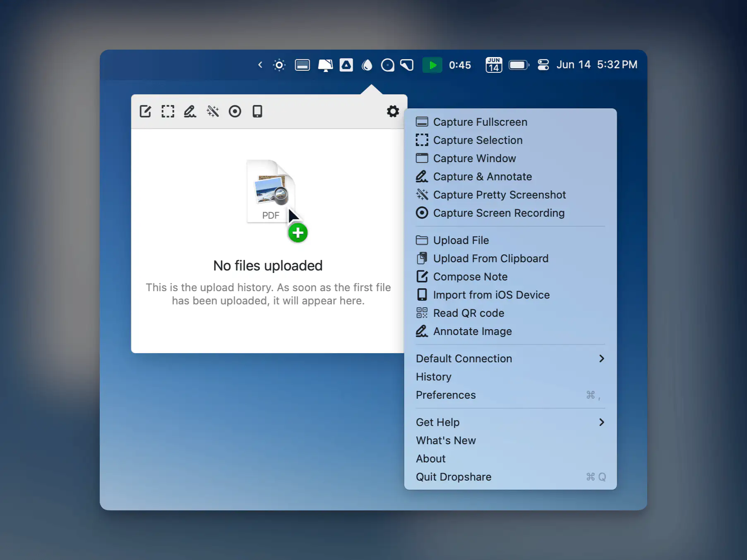Open Control Center toggle icon

[543, 65]
